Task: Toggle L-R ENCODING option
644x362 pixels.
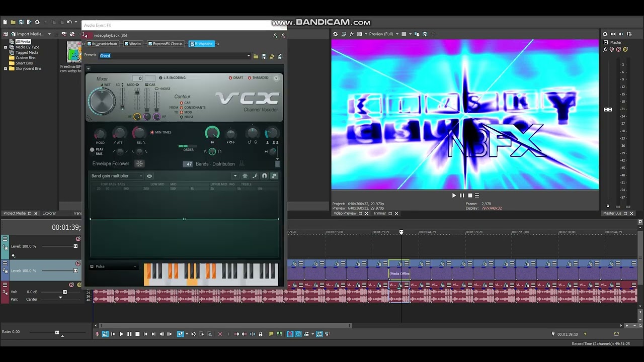Action: 172,78
